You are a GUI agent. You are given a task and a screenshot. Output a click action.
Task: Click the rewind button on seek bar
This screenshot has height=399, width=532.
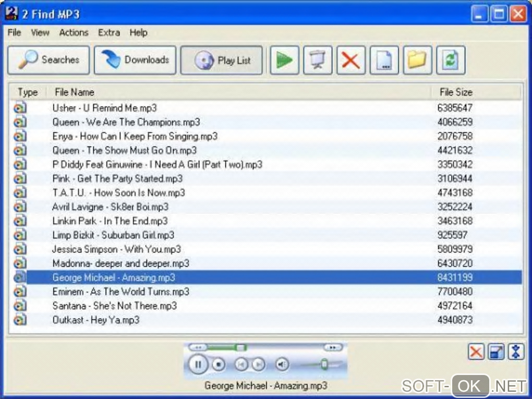point(198,347)
